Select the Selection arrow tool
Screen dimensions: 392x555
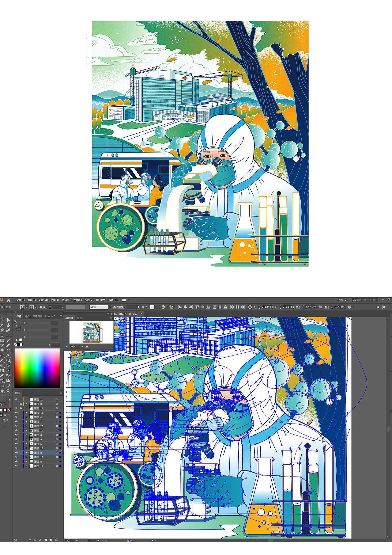tap(2, 320)
